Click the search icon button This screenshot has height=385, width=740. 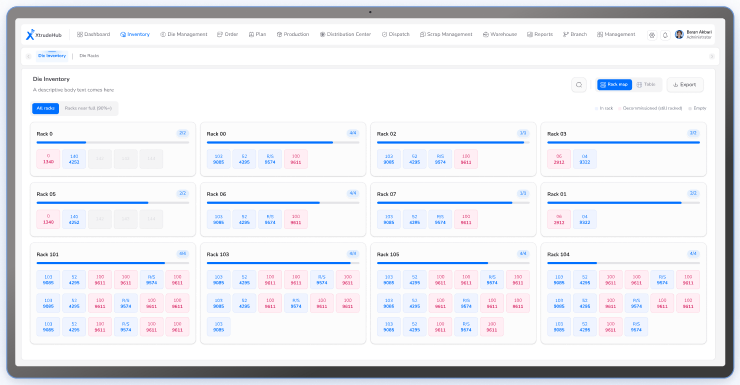(579, 85)
